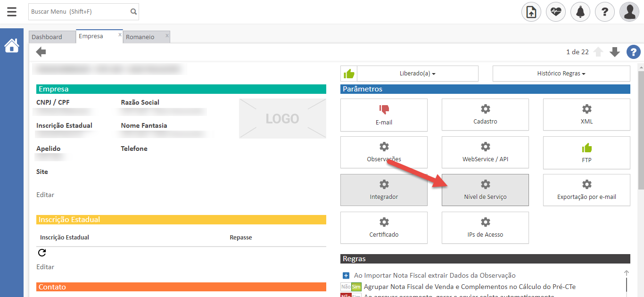Open the Histórico Regras dropdown

[x=561, y=74]
